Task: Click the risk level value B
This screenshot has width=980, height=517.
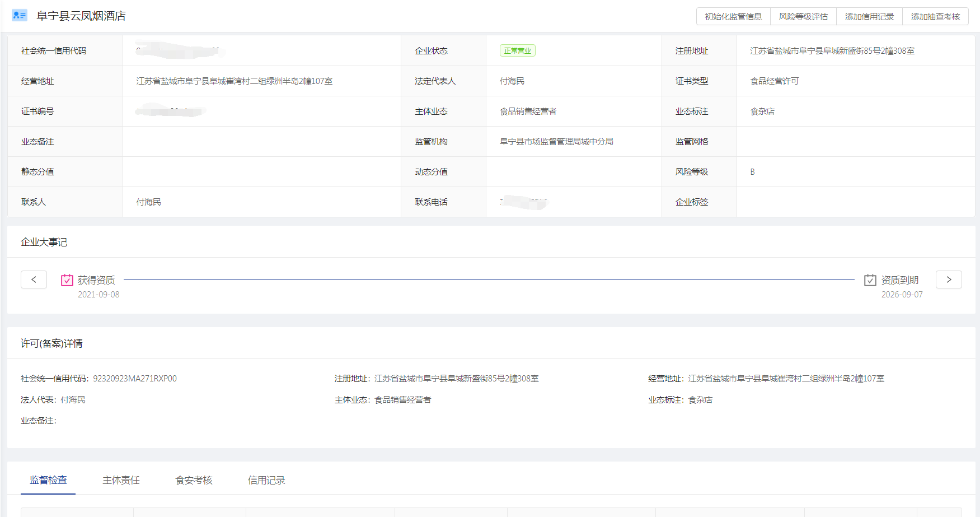Action: coord(752,172)
